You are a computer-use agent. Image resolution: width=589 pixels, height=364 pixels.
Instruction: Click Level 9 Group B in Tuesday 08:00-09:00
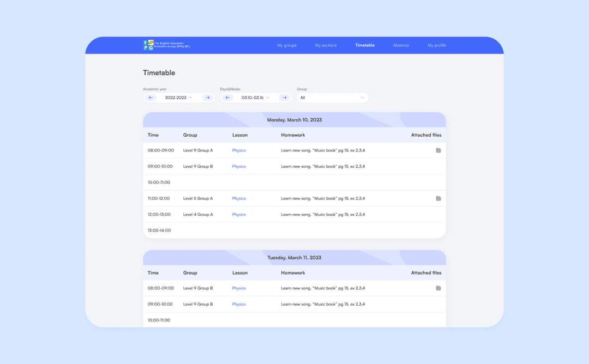coord(198,288)
